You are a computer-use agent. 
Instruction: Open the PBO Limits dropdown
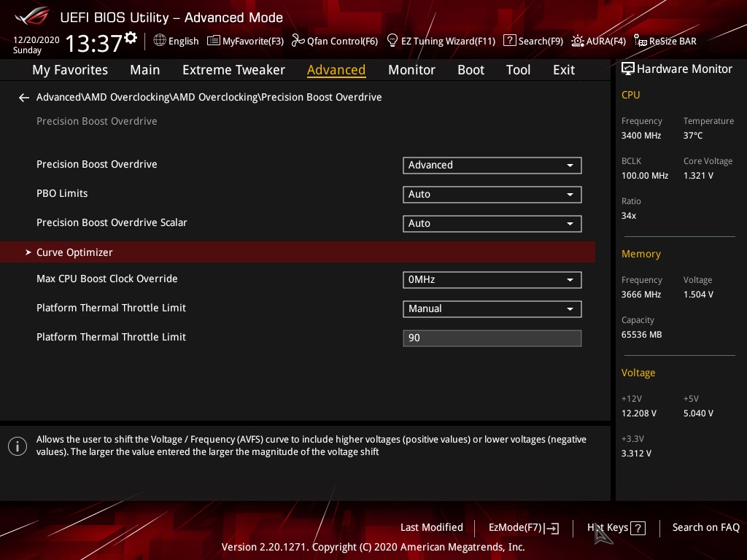492,194
